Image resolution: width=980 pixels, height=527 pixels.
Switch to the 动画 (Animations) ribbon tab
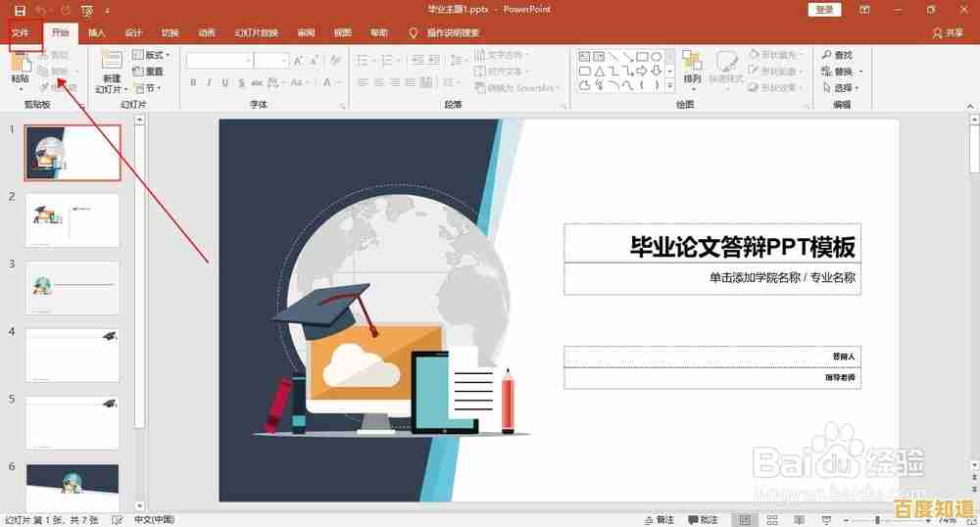click(206, 32)
